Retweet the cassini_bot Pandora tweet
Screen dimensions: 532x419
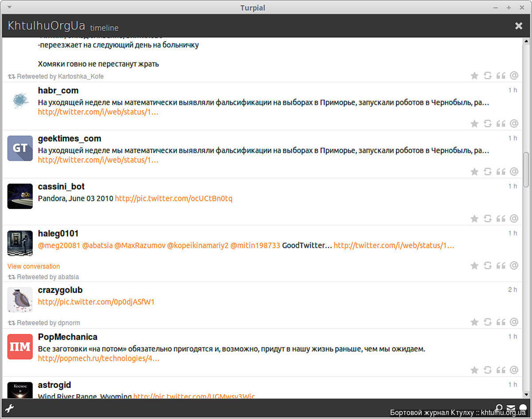point(488,218)
